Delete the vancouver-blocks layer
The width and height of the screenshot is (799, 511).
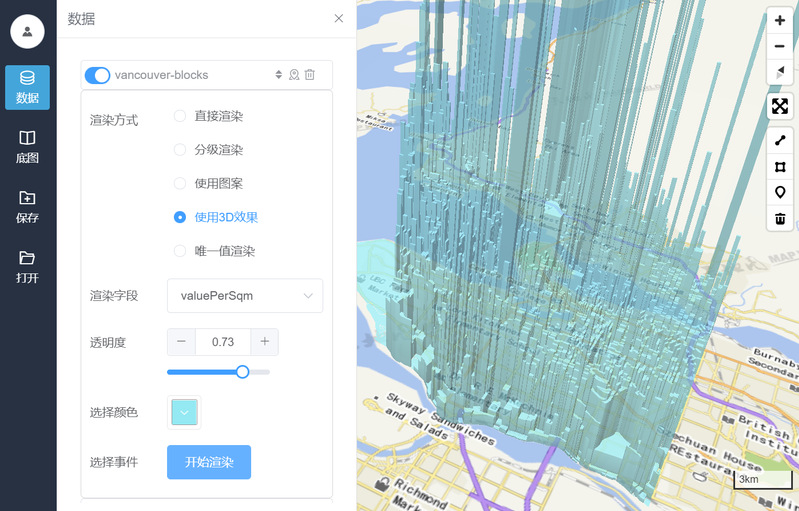click(x=310, y=75)
